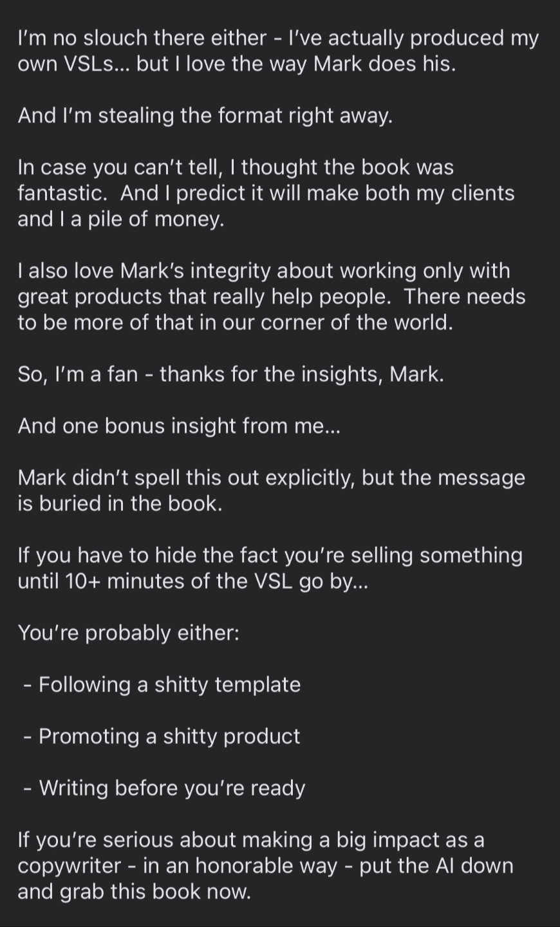Click the sentence "Mark didn't spell this out explicitly"
Viewport: 560px width, 927px height.
tap(271, 478)
